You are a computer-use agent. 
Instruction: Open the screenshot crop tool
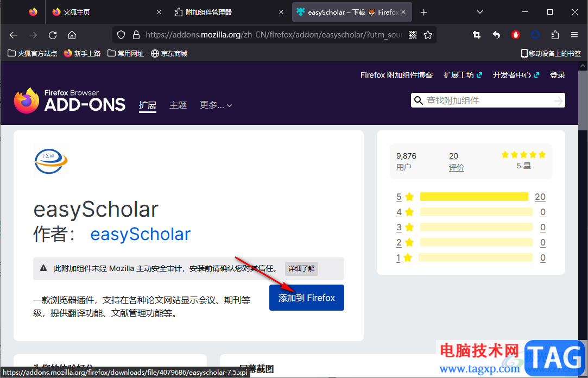(477, 35)
